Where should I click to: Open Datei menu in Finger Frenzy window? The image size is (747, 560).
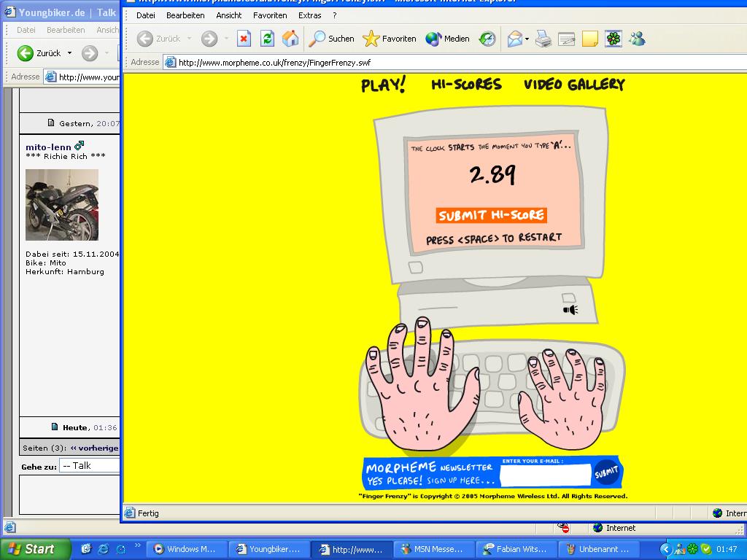[146, 15]
